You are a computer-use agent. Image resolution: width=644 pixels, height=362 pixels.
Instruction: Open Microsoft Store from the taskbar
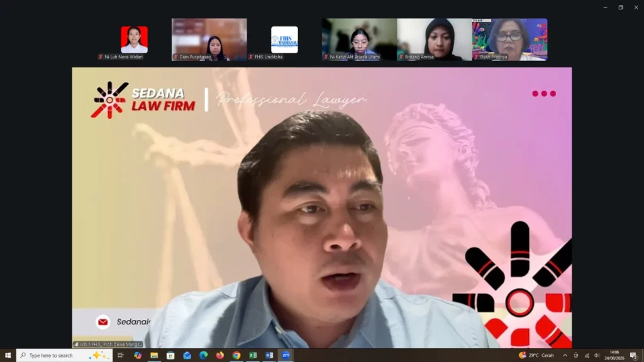click(170, 356)
